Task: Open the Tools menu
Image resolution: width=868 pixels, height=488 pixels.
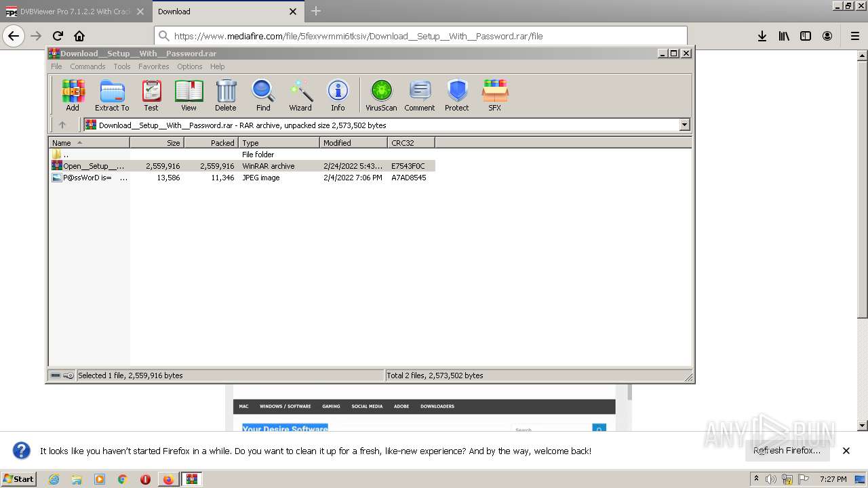Action: pyautogui.click(x=122, y=66)
